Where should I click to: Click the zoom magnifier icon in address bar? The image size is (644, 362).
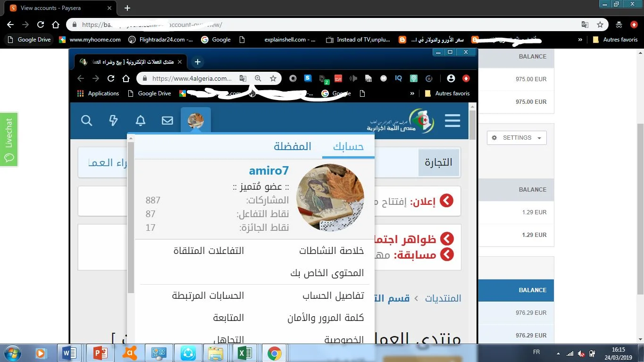pos(258,78)
